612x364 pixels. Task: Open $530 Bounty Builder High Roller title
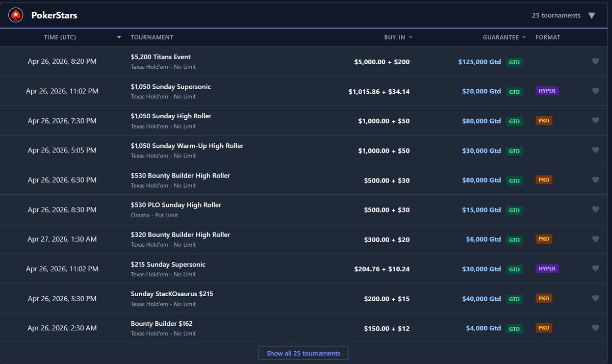point(181,175)
